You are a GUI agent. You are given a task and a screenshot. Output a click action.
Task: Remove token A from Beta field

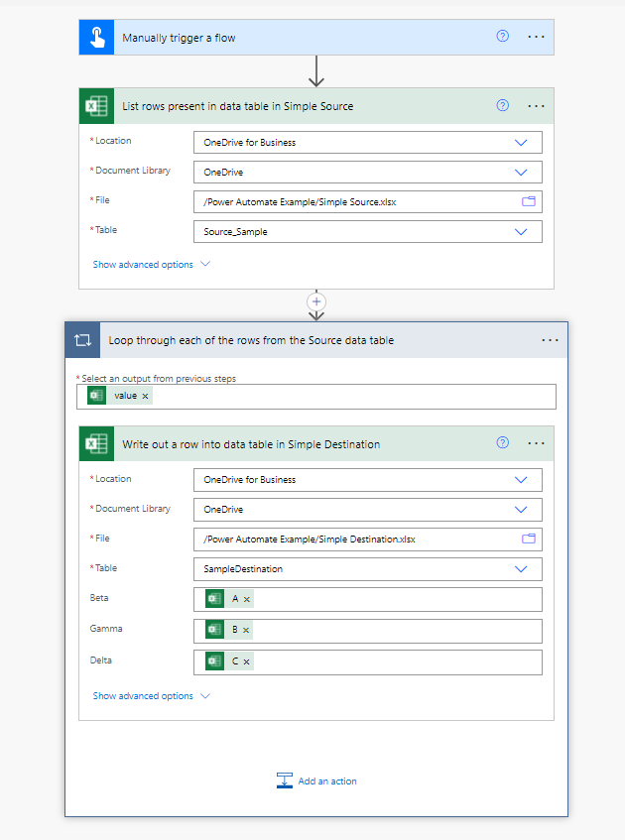[x=247, y=599]
